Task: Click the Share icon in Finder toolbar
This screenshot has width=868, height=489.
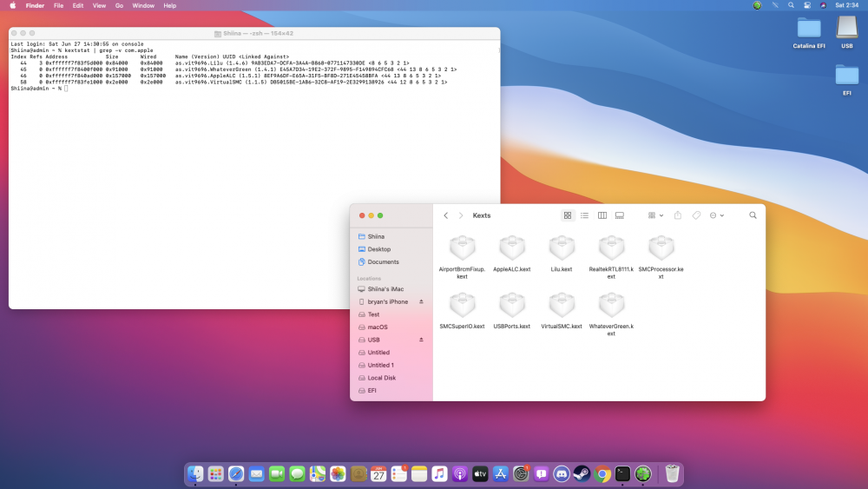Action: 678,215
